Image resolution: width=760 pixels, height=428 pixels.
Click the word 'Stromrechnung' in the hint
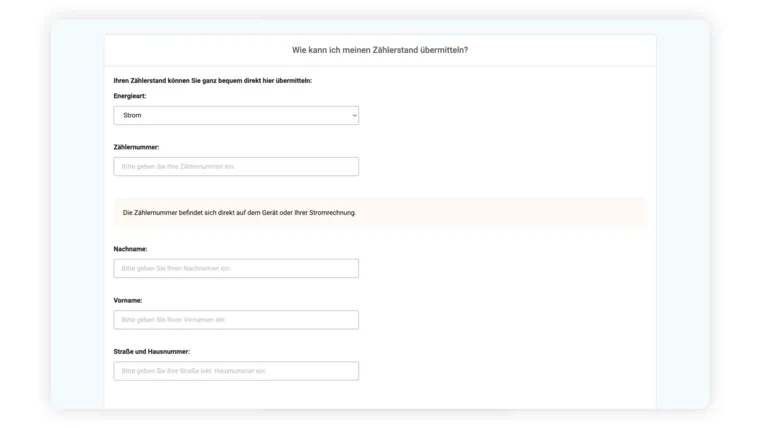[330, 212]
